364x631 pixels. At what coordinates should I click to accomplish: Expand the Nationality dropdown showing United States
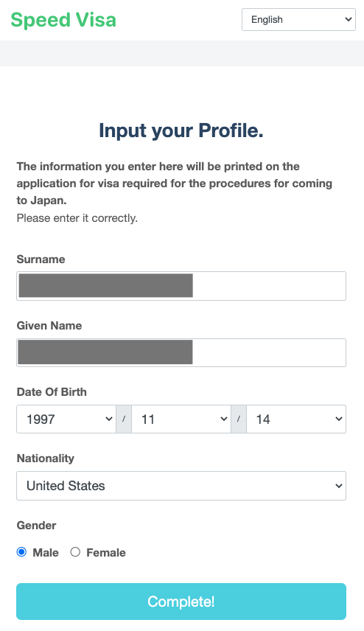coord(181,486)
